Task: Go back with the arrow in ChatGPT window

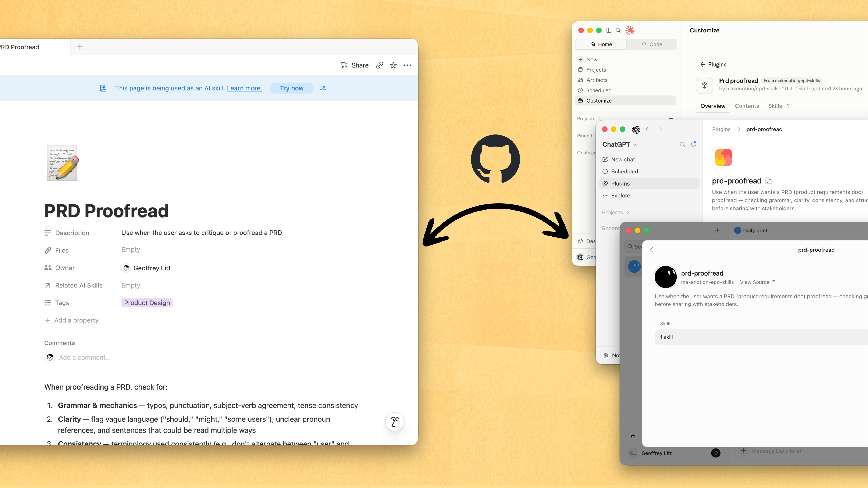Action: tap(648, 129)
